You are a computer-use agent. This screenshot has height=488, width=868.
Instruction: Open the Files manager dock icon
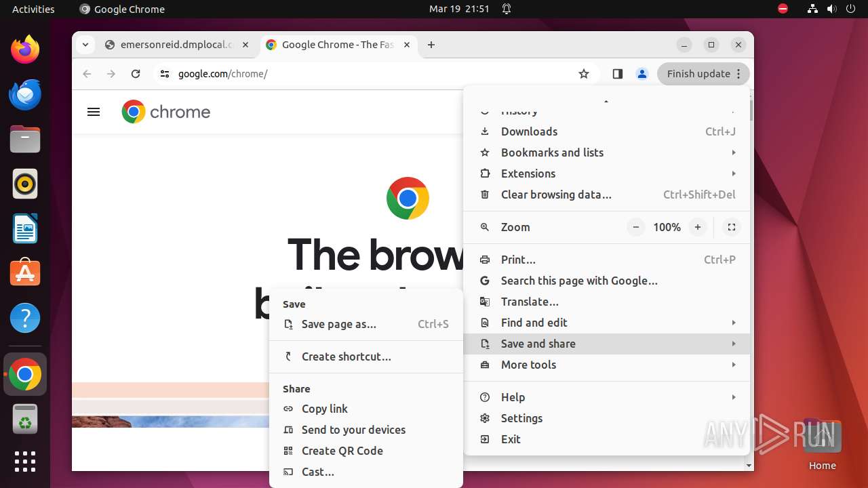[x=25, y=139]
